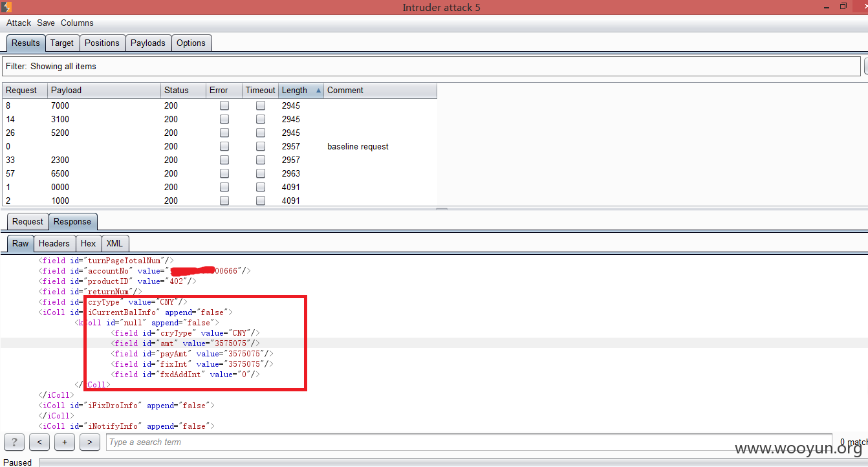The width and height of the screenshot is (868, 467).
Task: Click the plus search options button
Action: coord(65,442)
